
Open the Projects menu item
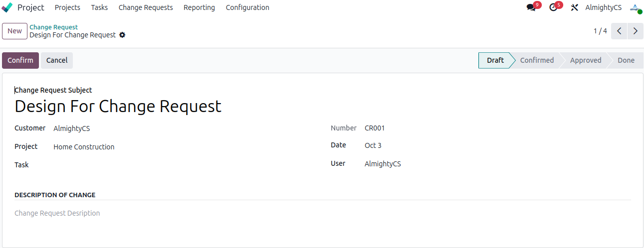tap(67, 7)
